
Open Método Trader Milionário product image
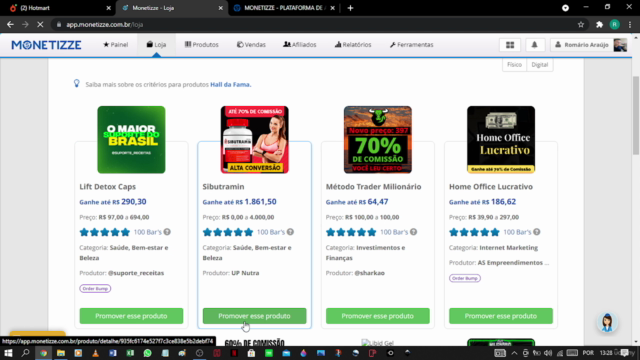378,140
